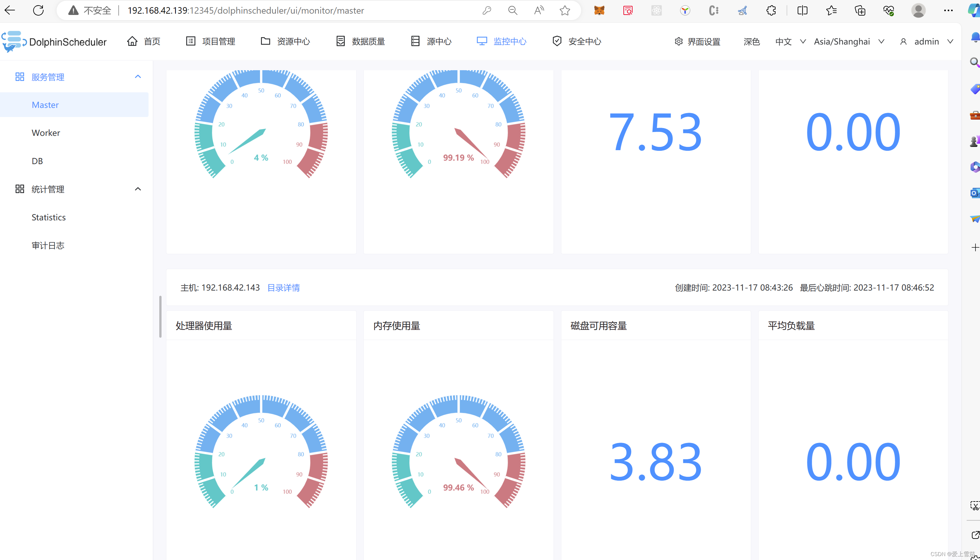Click the DolphinScheduler logo icon
This screenshot has height=560, width=980.
pos(14,41)
